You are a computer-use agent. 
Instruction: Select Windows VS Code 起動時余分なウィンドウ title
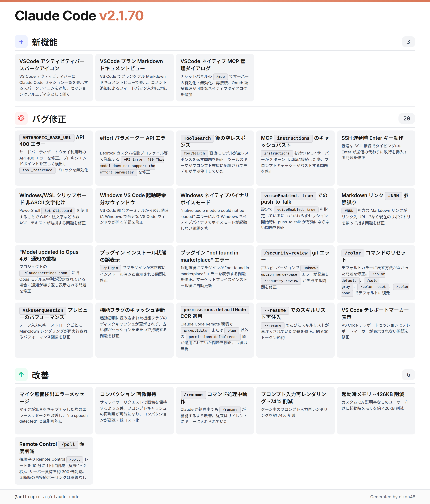pyautogui.click(x=133, y=199)
